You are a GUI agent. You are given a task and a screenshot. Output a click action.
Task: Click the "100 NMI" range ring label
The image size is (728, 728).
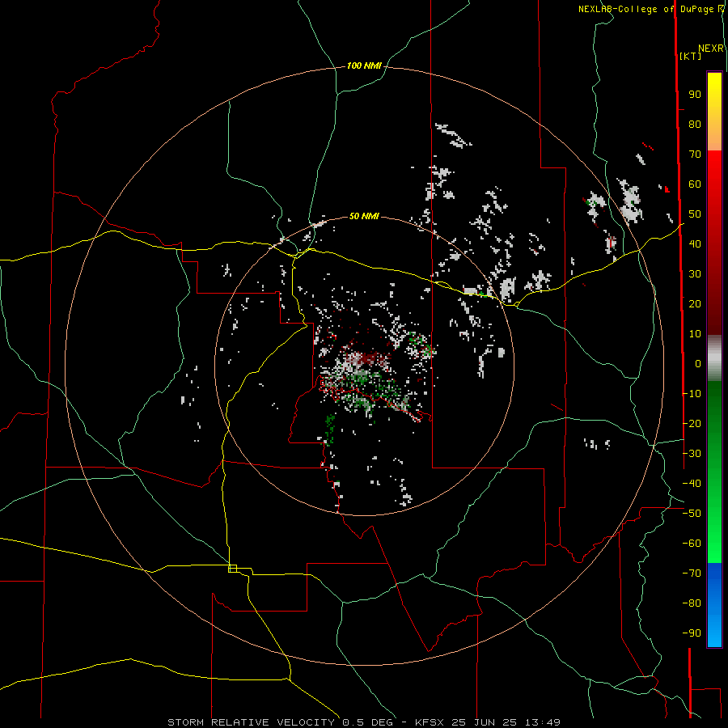pyautogui.click(x=364, y=66)
